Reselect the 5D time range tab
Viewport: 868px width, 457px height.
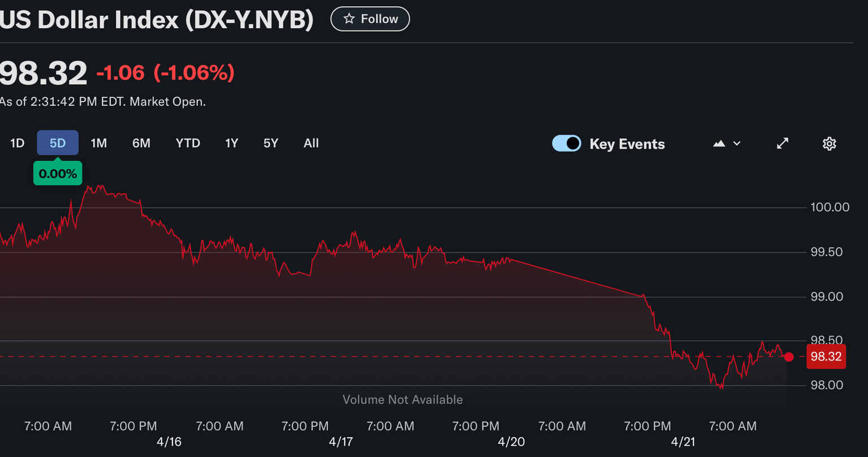point(57,143)
